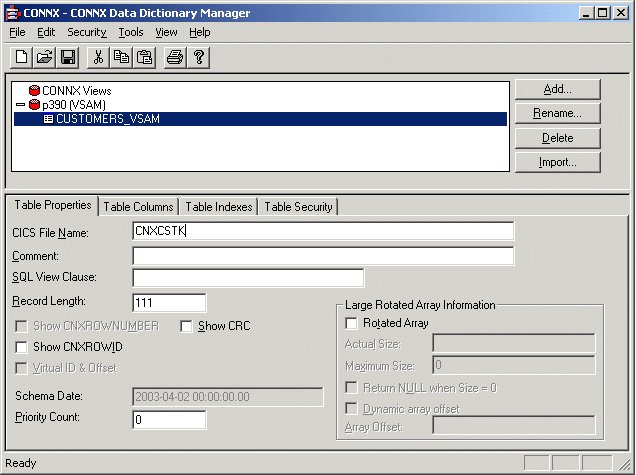Toggle Return NULL when Size = 0

click(351, 387)
